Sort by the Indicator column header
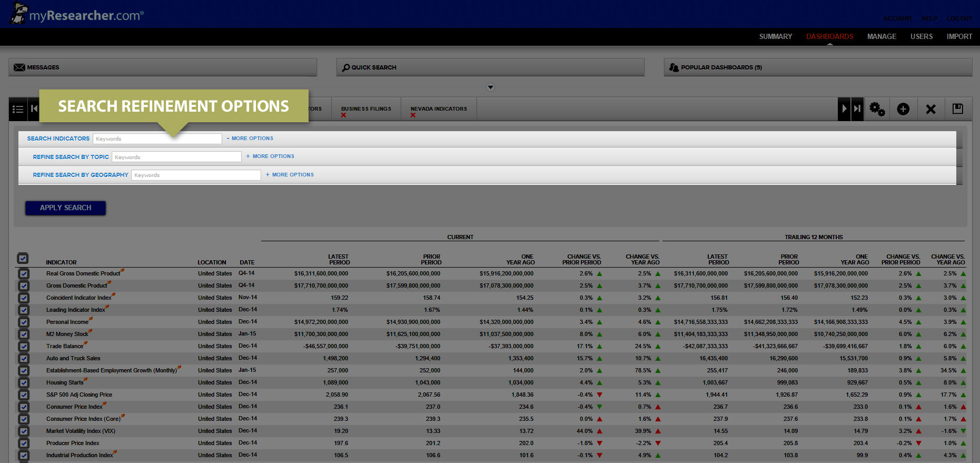The width and height of the screenshot is (980, 463). 61,262
